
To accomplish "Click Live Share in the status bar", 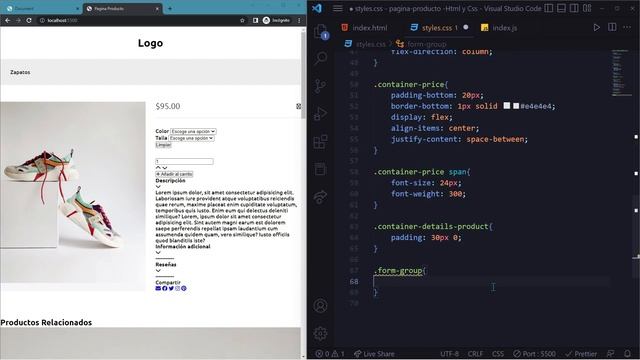I will pyautogui.click(x=374, y=354).
